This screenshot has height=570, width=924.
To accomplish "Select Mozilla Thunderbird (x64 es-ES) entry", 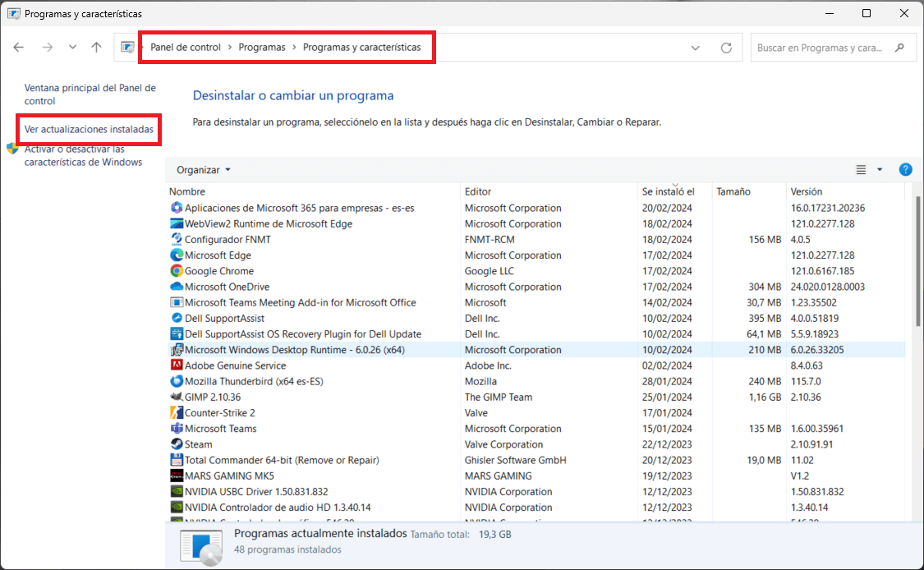I will coord(254,381).
